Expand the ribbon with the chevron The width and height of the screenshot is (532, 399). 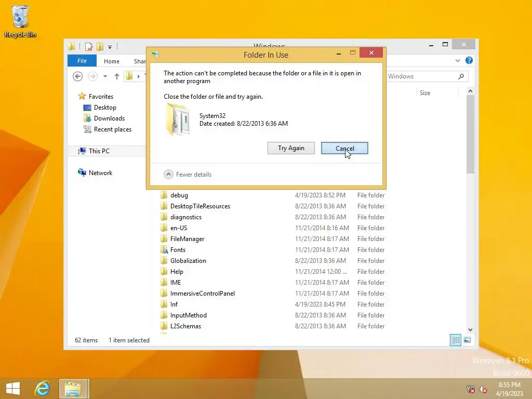coord(458,61)
